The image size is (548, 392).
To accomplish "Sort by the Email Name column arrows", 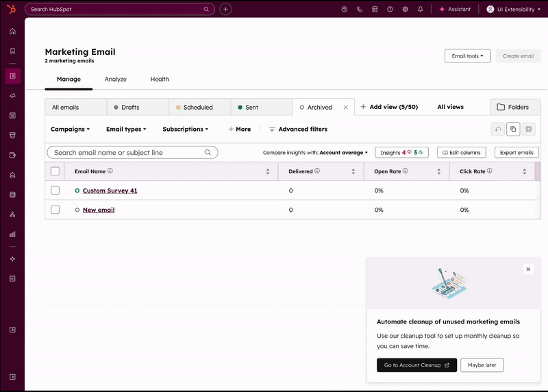I will (268, 171).
